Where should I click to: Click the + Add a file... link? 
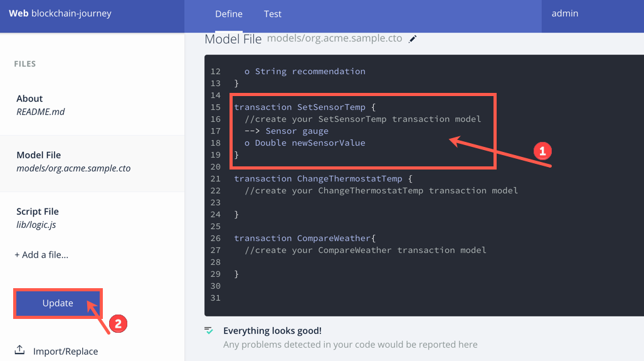tap(41, 255)
